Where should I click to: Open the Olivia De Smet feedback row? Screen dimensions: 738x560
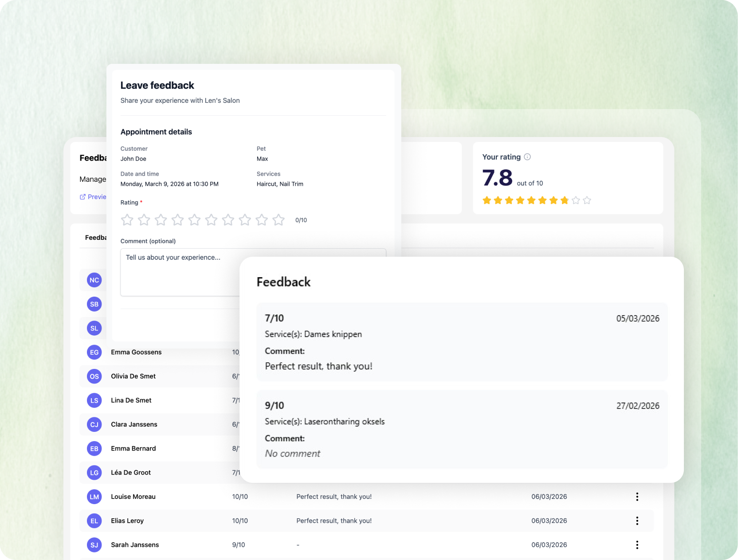click(160, 376)
